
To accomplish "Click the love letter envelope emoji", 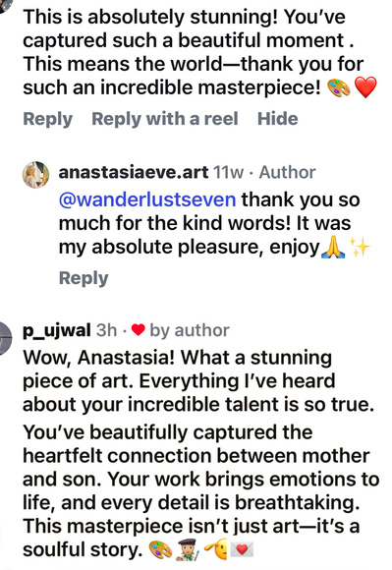I will tap(242, 549).
